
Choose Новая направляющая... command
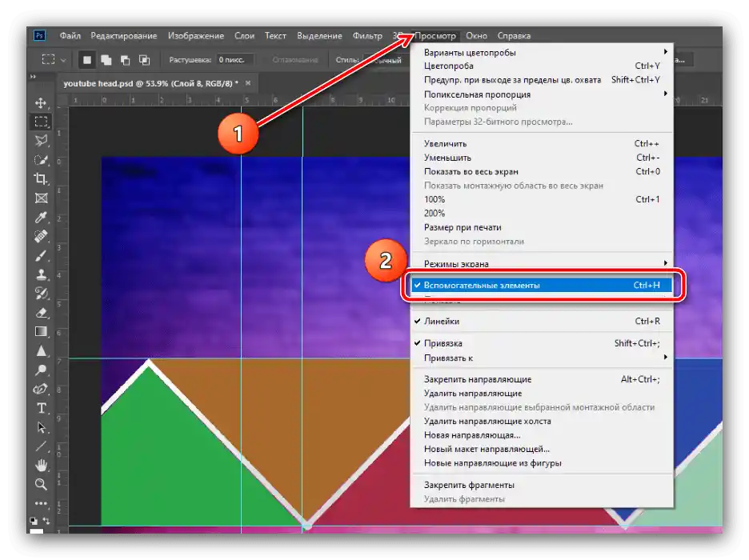[x=542, y=435]
